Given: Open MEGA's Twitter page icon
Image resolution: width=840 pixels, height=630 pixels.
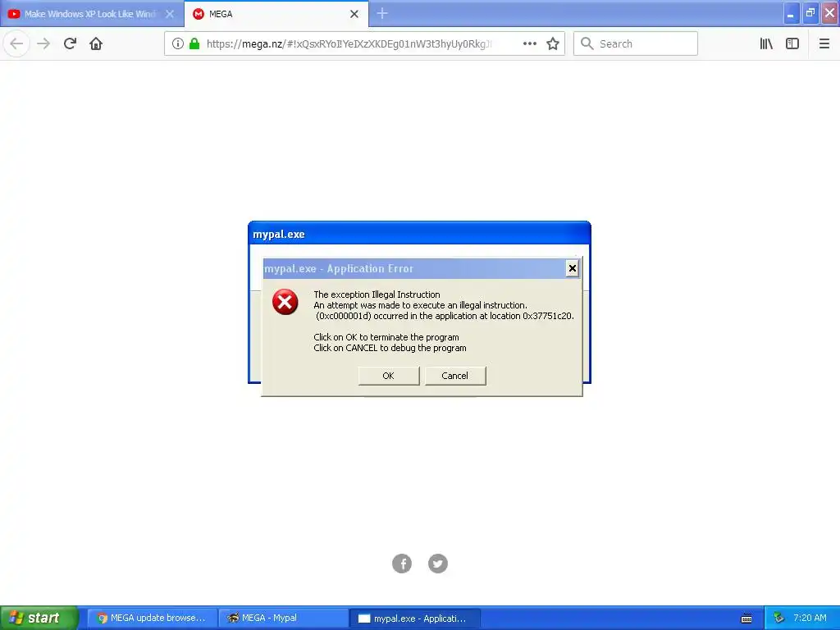Looking at the screenshot, I should pos(438,564).
